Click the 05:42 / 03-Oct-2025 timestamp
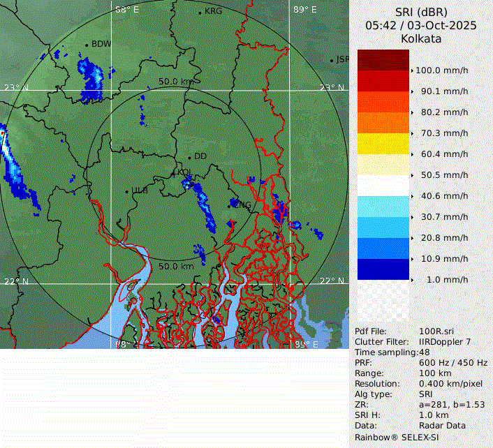This screenshot has height=448, width=493. coord(421,26)
